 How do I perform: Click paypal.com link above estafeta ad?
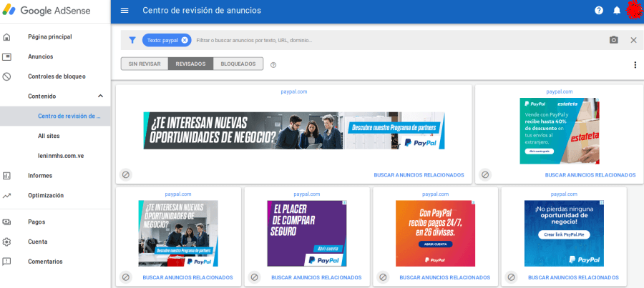(560, 92)
